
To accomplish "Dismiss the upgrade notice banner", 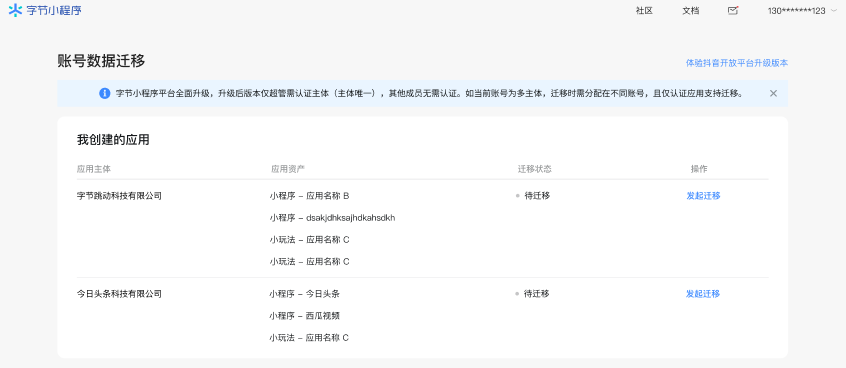I will tap(773, 93).
